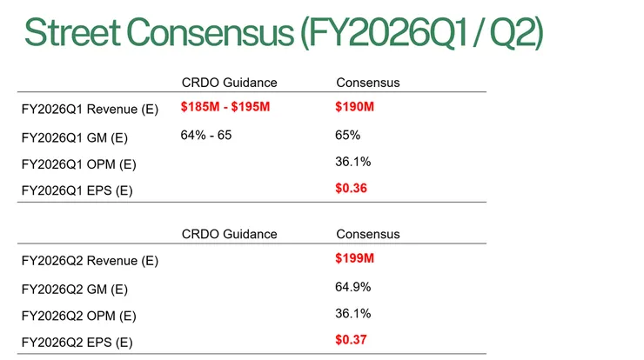Click the FY2026Q1 EPS (E) label
The width and height of the screenshot is (644, 360).
(77, 190)
